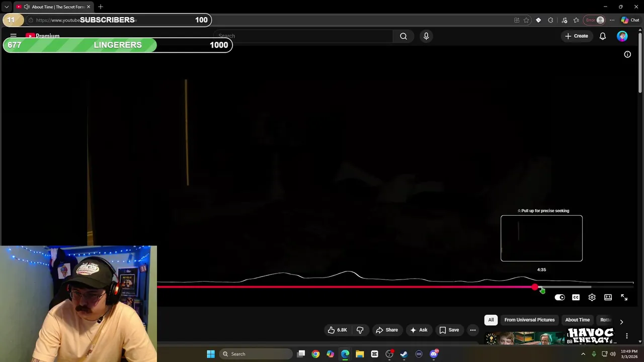Viewport: 644px width, 362px height.
Task: Switch to the About Time browser tab
Action: (54, 7)
